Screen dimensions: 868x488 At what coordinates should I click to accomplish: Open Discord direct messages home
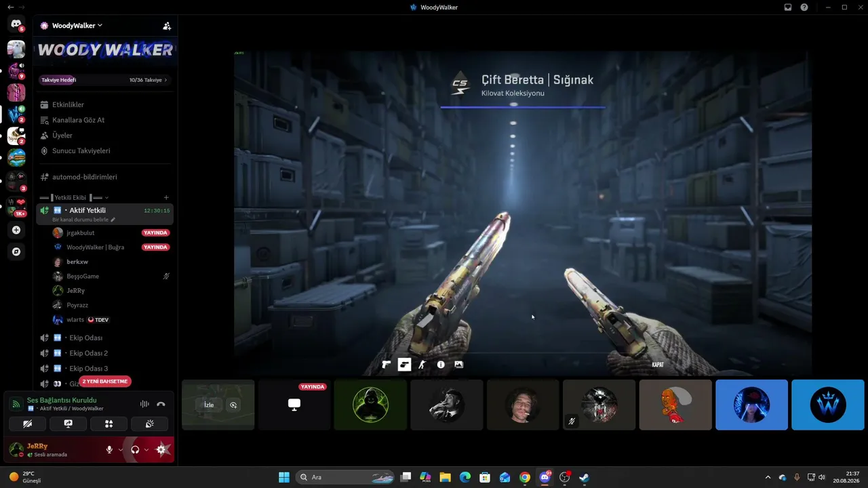tap(16, 24)
